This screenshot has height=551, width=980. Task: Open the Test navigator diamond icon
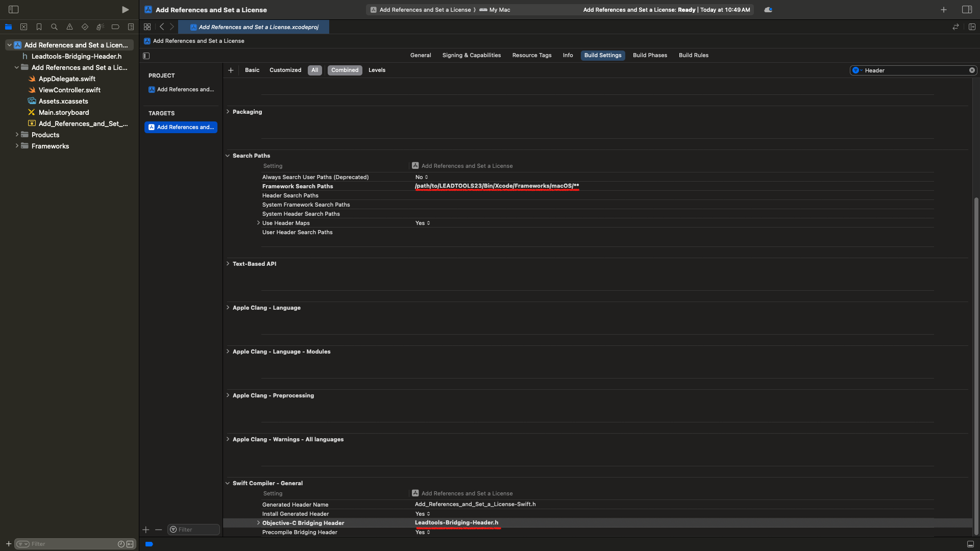pos(85,27)
